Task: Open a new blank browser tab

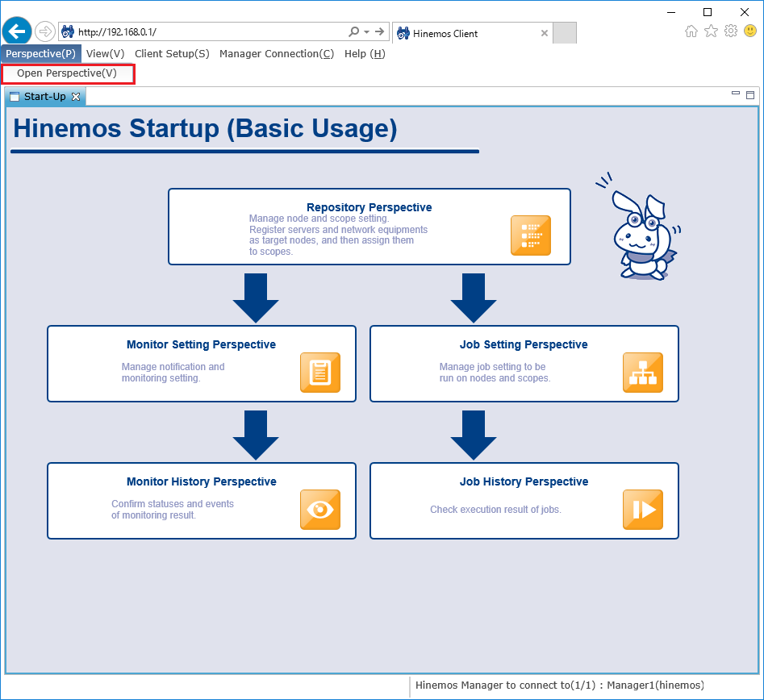Action: click(x=565, y=32)
